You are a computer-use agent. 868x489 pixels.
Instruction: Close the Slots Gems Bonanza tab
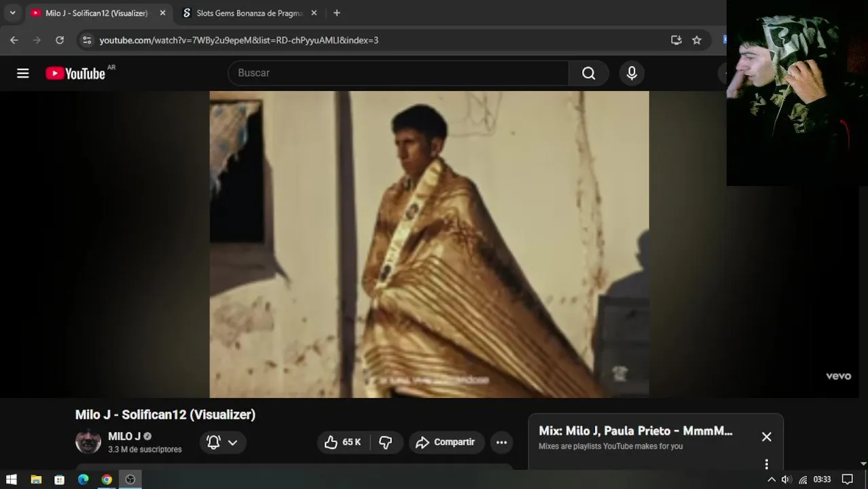point(314,13)
